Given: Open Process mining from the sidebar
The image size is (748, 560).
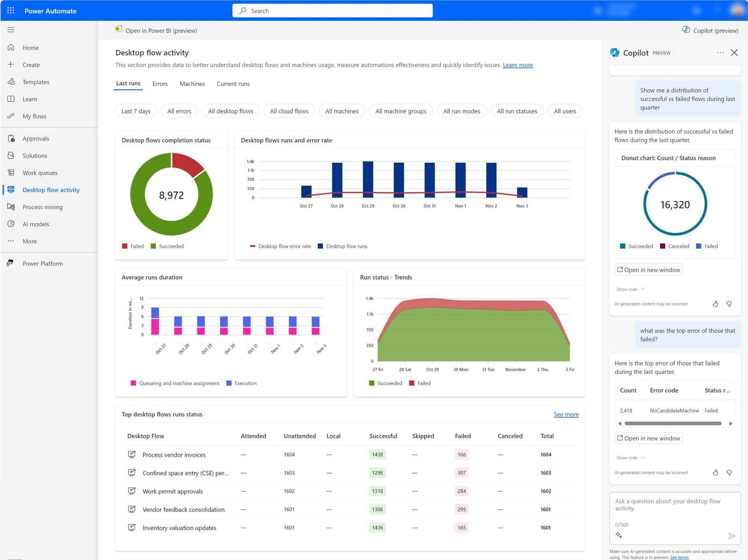Looking at the screenshot, I should click(x=43, y=207).
